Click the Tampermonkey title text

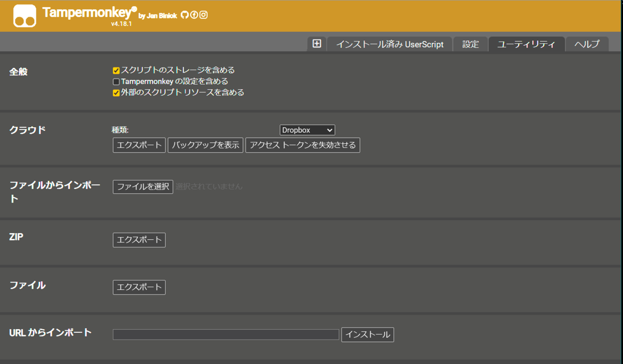(x=89, y=12)
